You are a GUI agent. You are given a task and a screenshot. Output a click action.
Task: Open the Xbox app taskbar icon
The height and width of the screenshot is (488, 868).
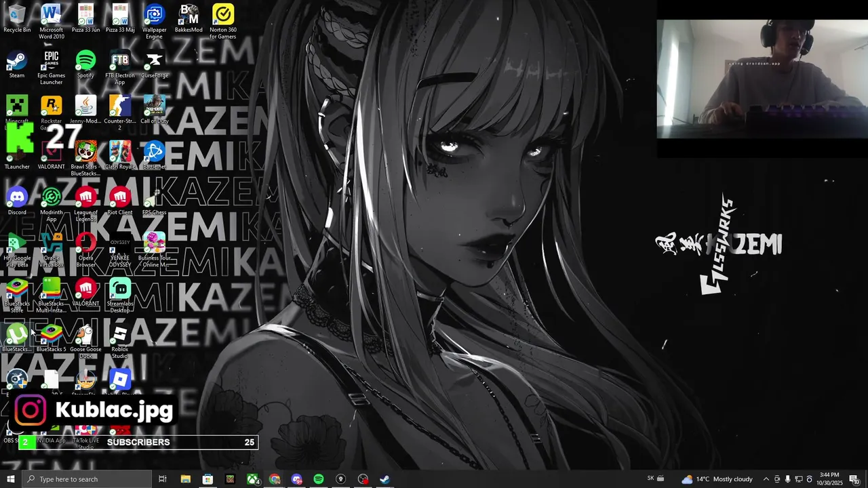click(x=252, y=479)
